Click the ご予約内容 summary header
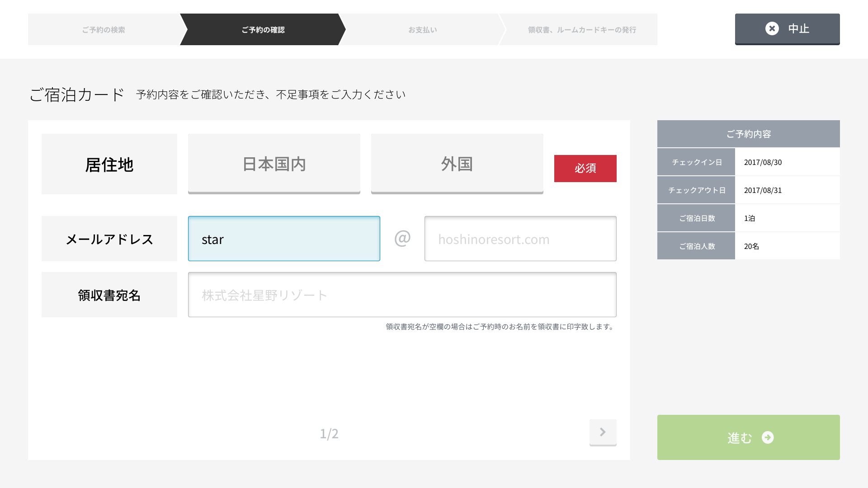The width and height of the screenshot is (868, 488). pyautogui.click(x=748, y=134)
